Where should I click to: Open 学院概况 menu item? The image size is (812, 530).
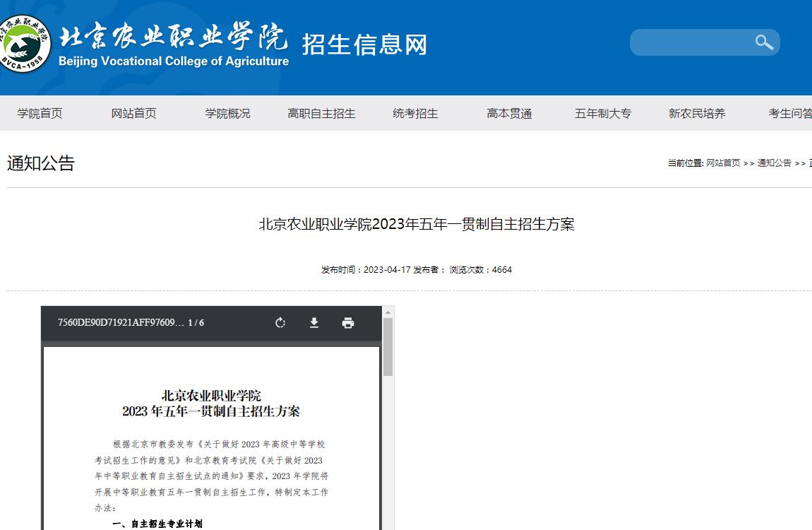click(x=227, y=114)
